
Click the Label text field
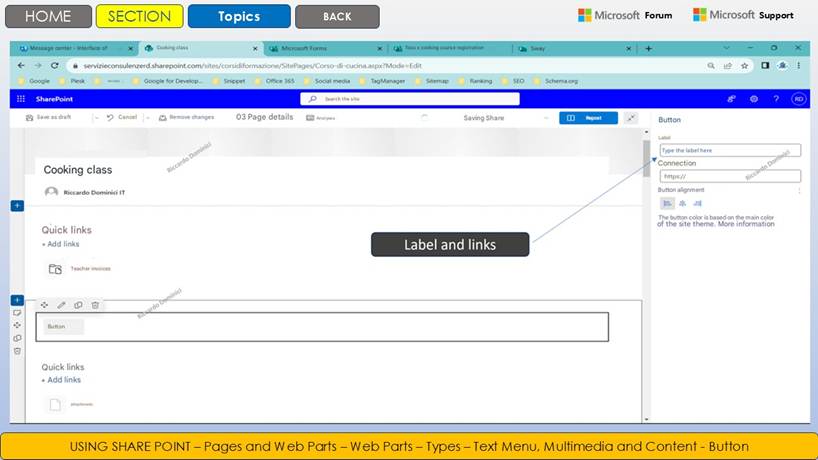tap(730, 150)
